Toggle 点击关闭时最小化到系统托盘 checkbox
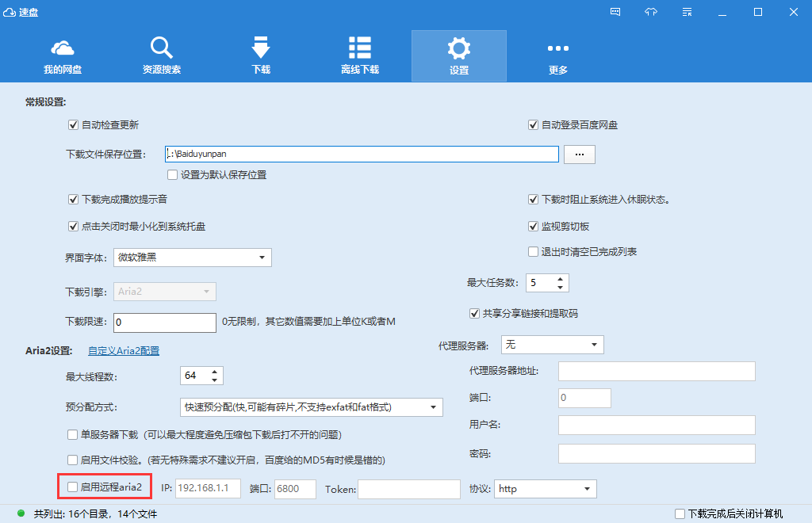Image resolution: width=812 pixels, height=523 pixels. pos(73,226)
